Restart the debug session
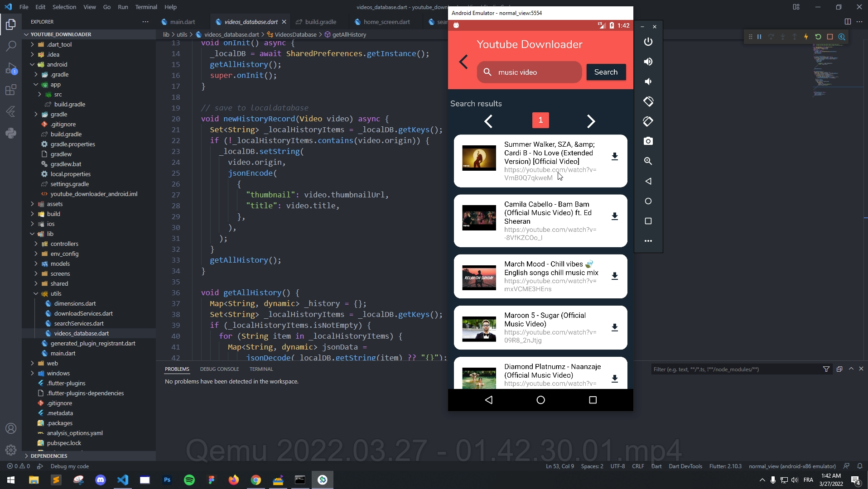868x489 pixels. pos(818,37)
